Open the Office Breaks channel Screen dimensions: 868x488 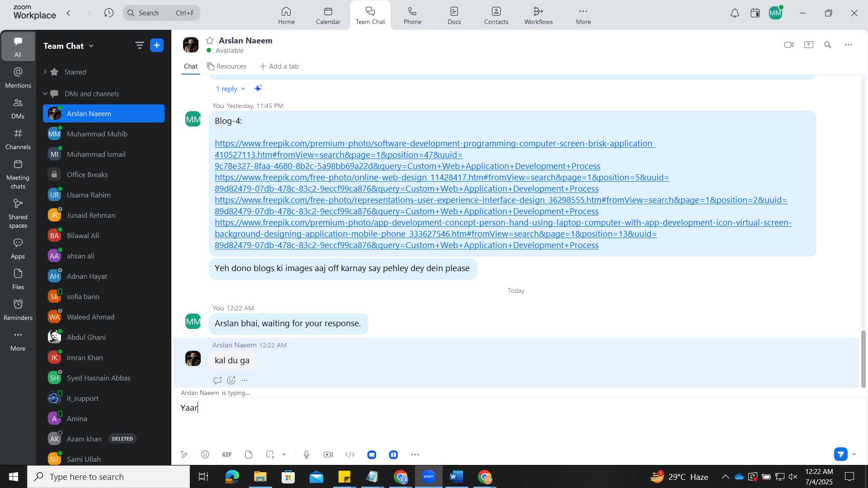(x=104, y=174)
